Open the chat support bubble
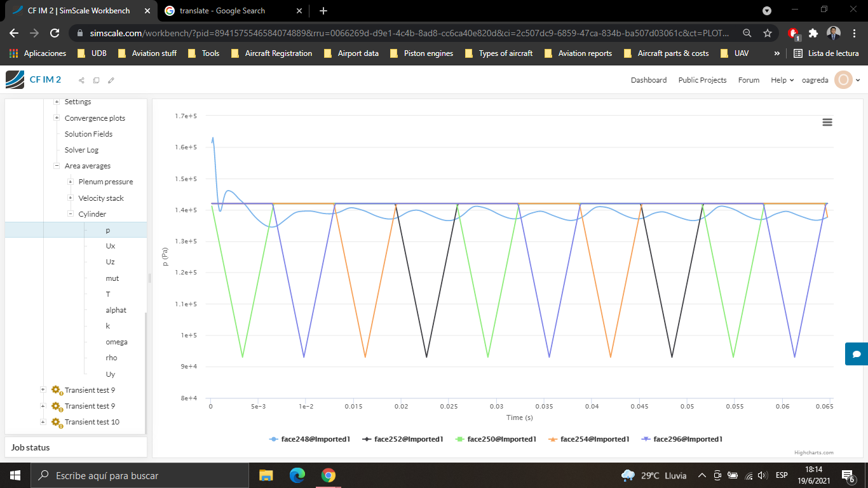868x488 pixels. click(857, 354)
